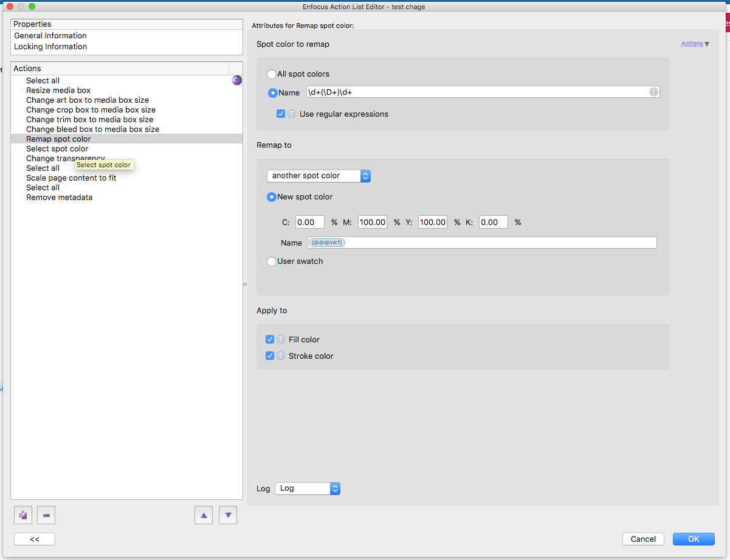Click the purple sphere icon beside first Select all
The image size is (730, 560).
tap(237, 80)
